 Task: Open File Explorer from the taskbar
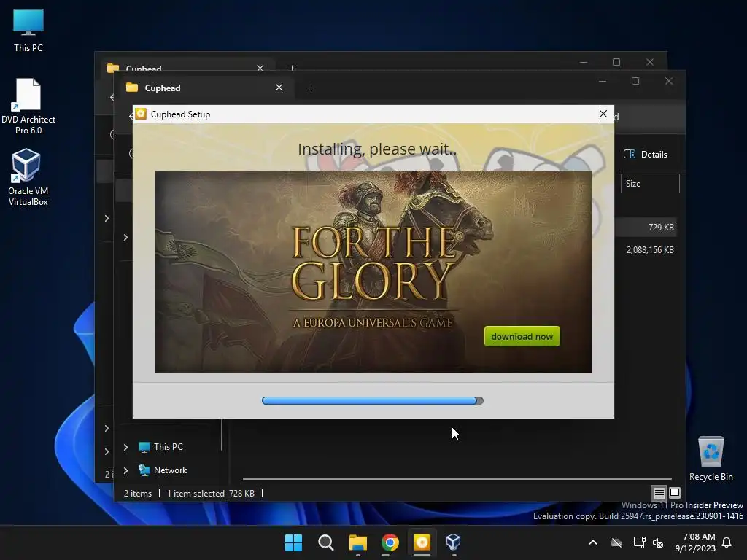[357, 542]
